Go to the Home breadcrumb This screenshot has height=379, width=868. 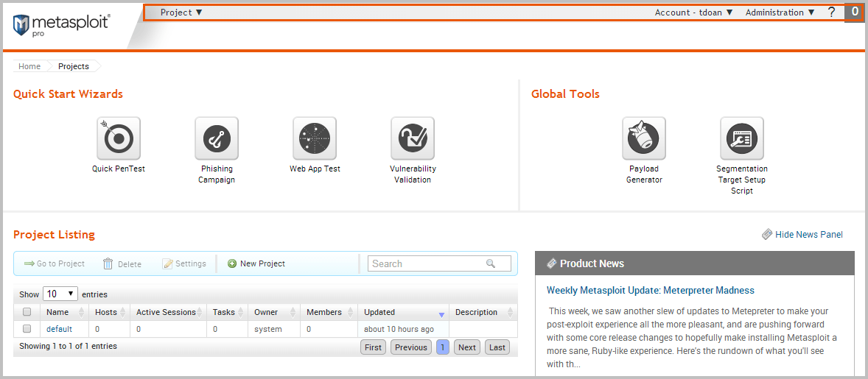tap(29, 66)
